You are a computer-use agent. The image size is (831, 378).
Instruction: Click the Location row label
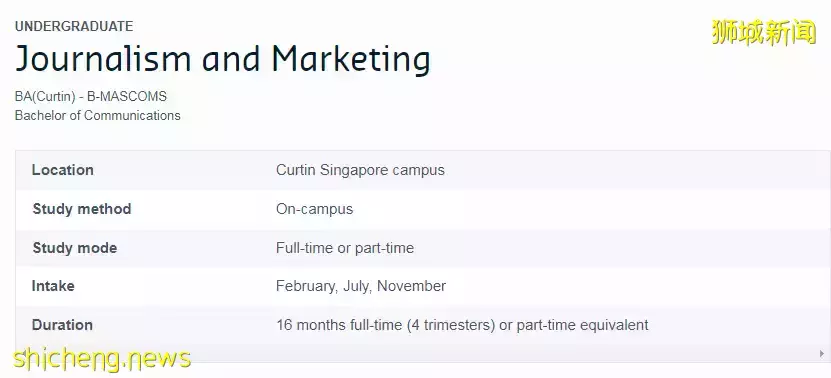pos(63,170)
